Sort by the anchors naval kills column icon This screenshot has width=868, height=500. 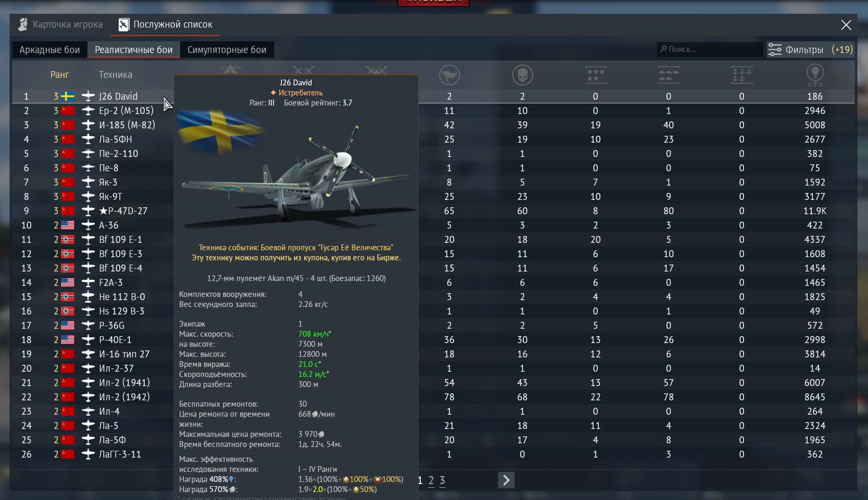pos(742,75)
